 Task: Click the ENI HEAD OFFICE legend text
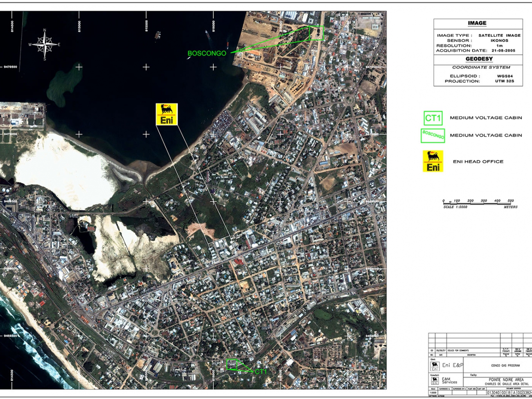pyautogui.click(x=478, y=162)
